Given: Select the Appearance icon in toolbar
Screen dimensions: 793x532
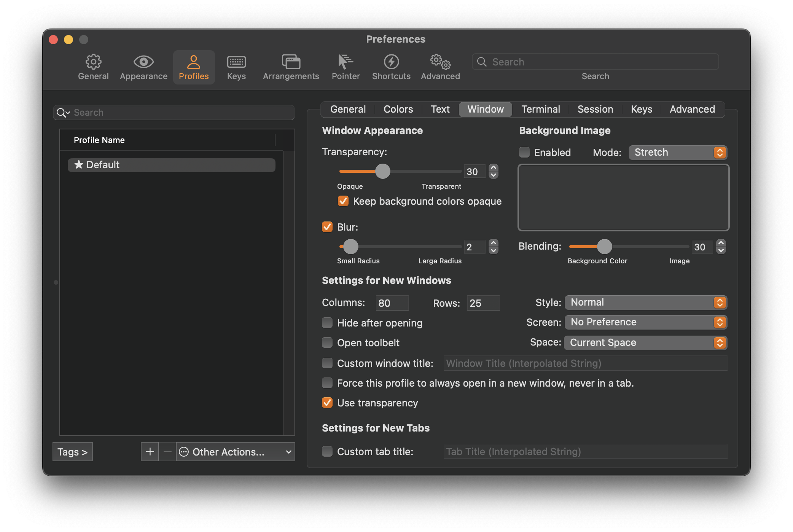Looking at the screenshot, I should click(x=143, y=67).
